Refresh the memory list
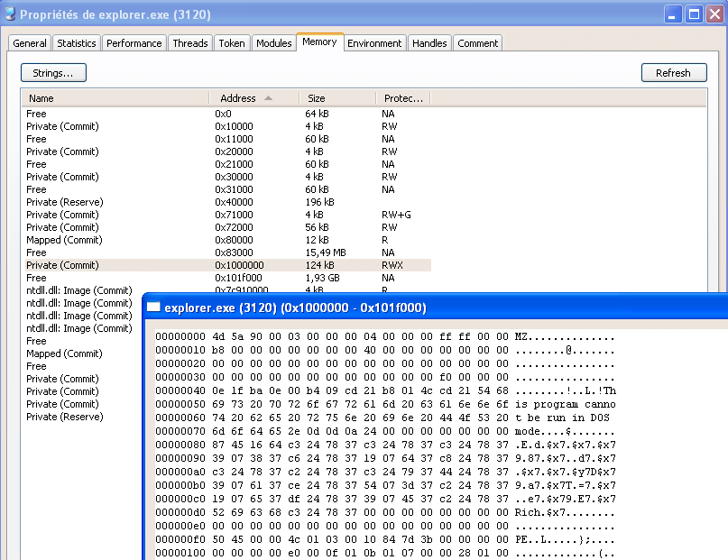The width and height of the screenshot is (728, 560). (x=673, y=73)
